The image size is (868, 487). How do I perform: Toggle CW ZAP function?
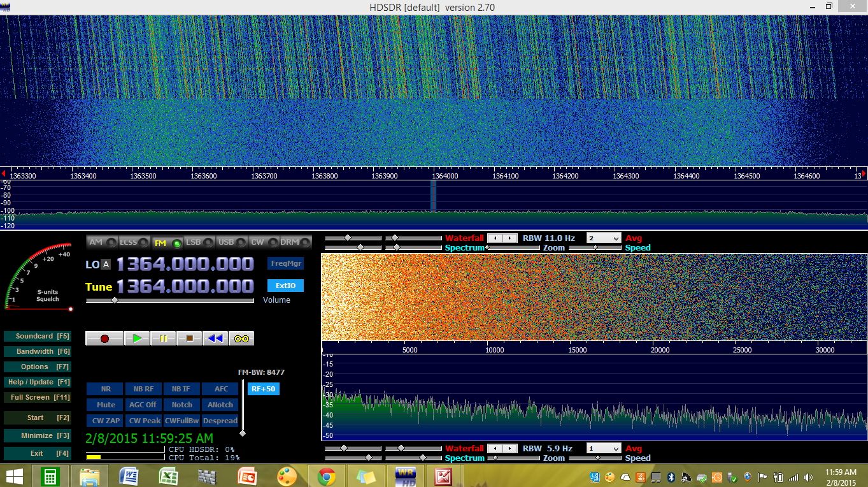(x=106, y=421)
